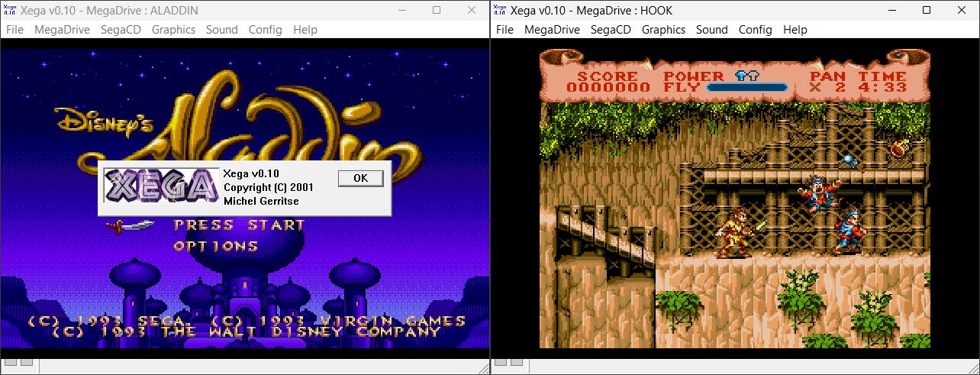Click OK in the Xega about dialog
Image resolution: width=980 pixels, height=375 pixels.
(x=361, y=178)
